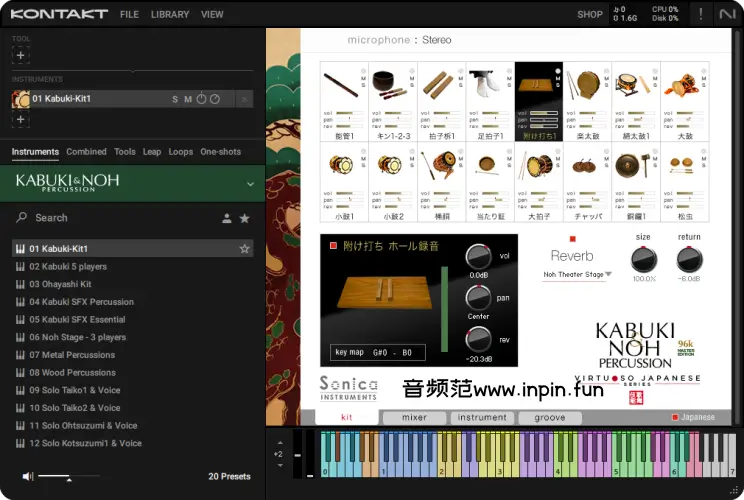The image size is (744, 500).
Task: Open the One-shots browser tab
Action: coord(221,152)
